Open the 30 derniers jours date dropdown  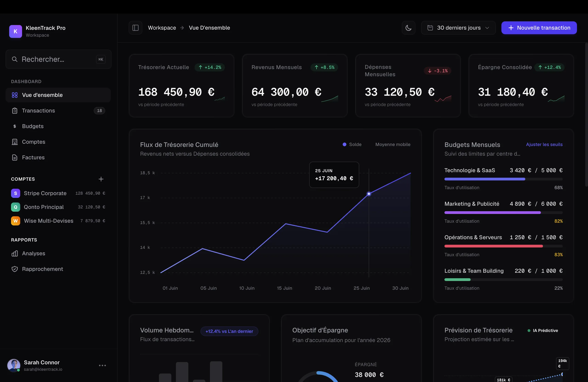click(x=458, y=28)
